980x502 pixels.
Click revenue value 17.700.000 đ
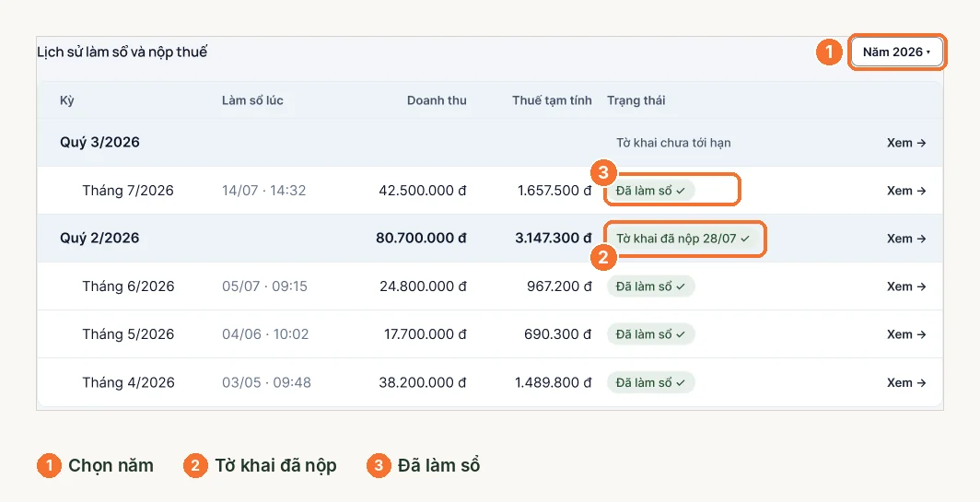(425, 334)
